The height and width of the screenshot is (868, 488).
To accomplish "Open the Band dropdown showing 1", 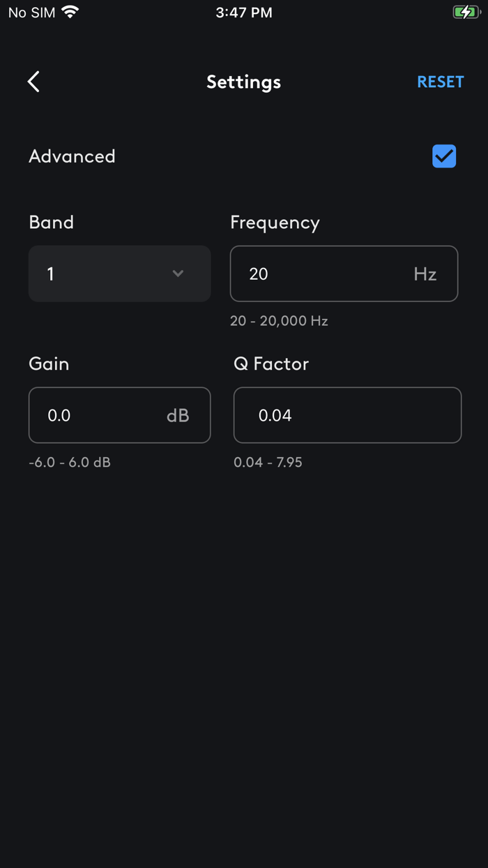I will 119,274.
